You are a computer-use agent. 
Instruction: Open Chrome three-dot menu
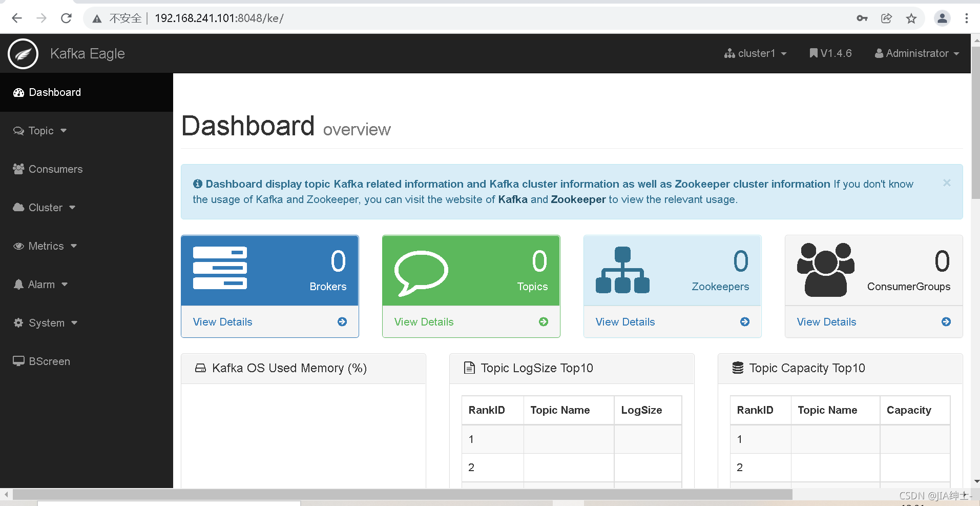[x=967, y=18]
